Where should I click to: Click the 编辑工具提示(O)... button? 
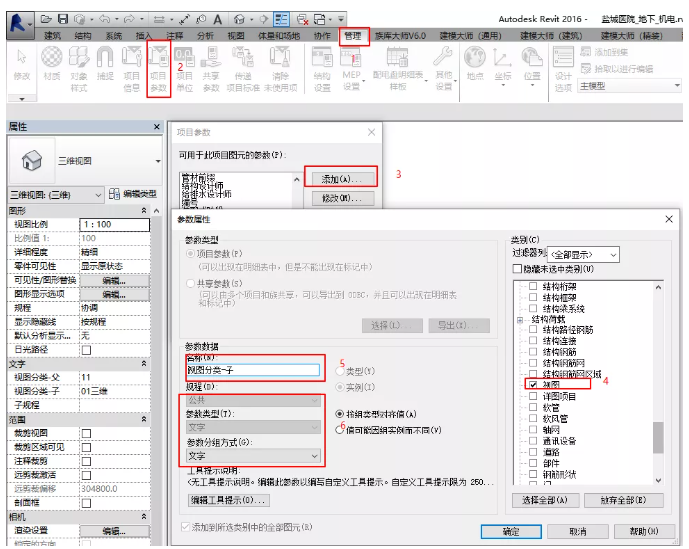point(228,500)
